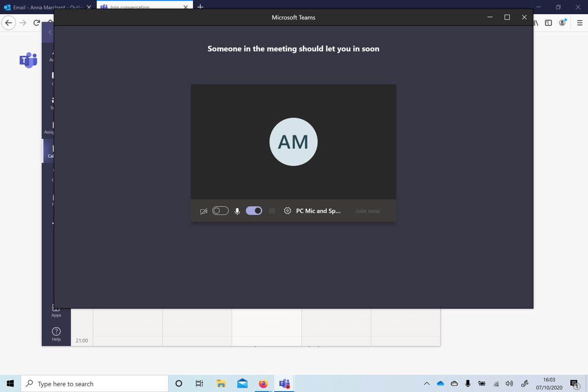Open the browser library icon
588x392 pixels.
pyautogui.click(x=536, y=23)
